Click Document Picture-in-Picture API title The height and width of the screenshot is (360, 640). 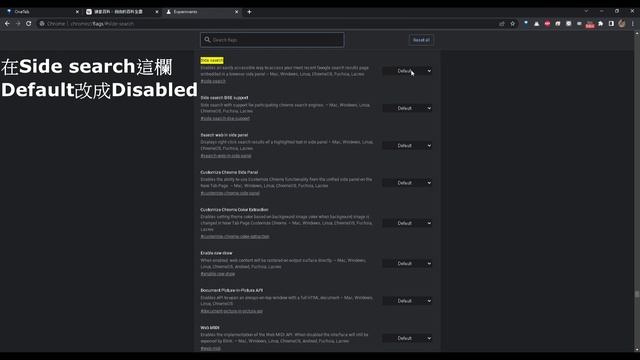click(232, 290)
